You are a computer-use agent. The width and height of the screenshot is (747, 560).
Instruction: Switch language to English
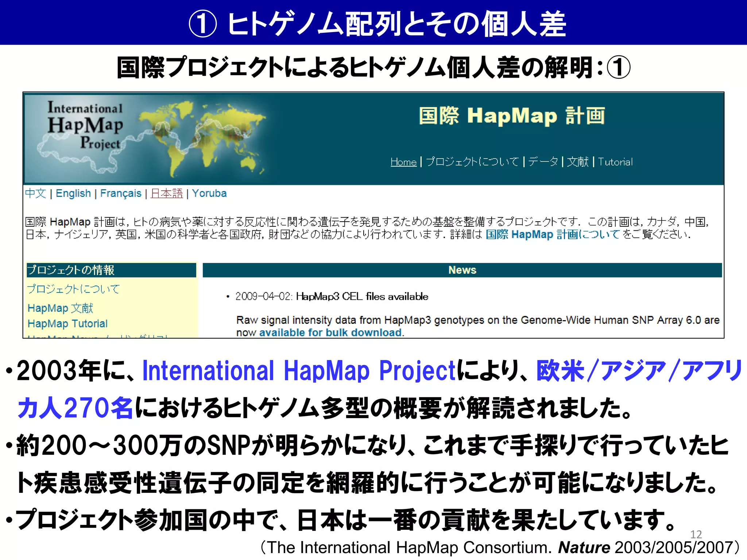pyautogui.click(x=73, y=193)
